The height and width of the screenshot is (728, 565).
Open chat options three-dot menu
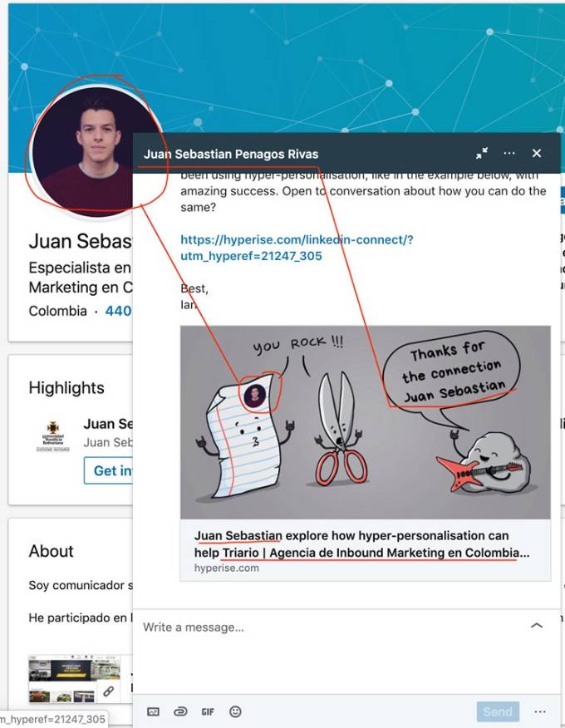509,153
